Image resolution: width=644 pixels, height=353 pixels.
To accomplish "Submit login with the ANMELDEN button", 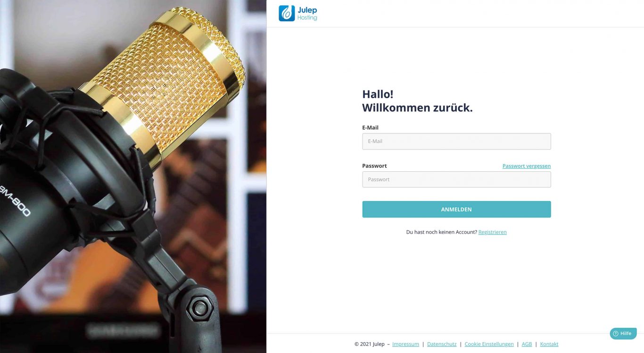I will click(x=456, y=210).
